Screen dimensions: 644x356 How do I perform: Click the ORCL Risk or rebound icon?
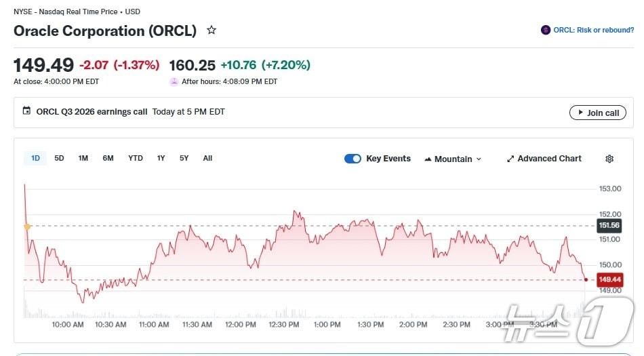click(x=546, y=30)
